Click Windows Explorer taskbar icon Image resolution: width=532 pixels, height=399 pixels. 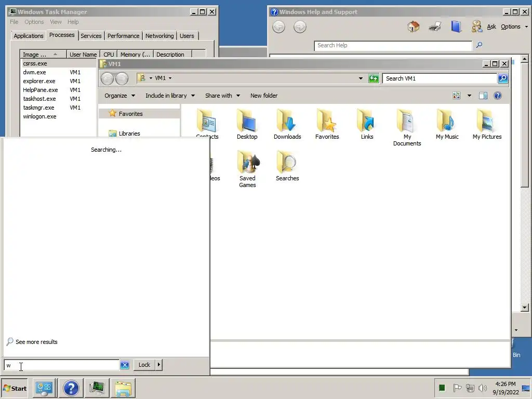(x=123, y=388)
